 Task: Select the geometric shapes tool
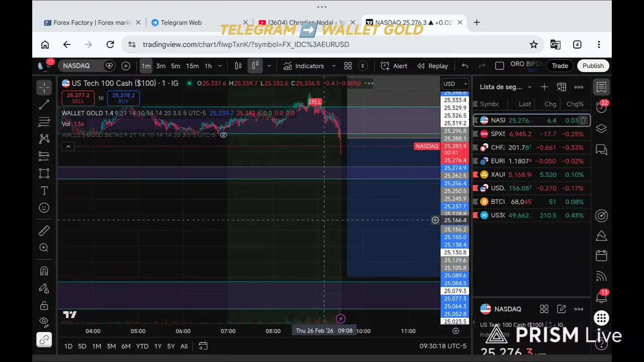click(44, 173)
